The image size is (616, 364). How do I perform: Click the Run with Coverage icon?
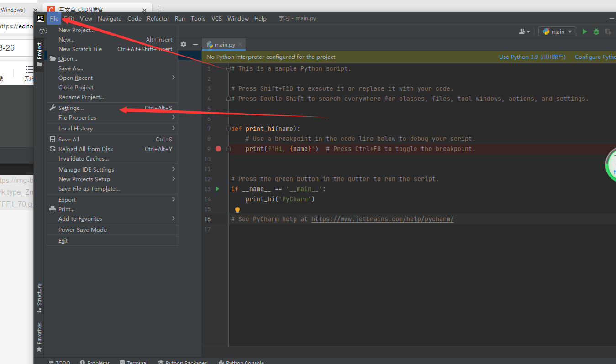tap(608, 31)
